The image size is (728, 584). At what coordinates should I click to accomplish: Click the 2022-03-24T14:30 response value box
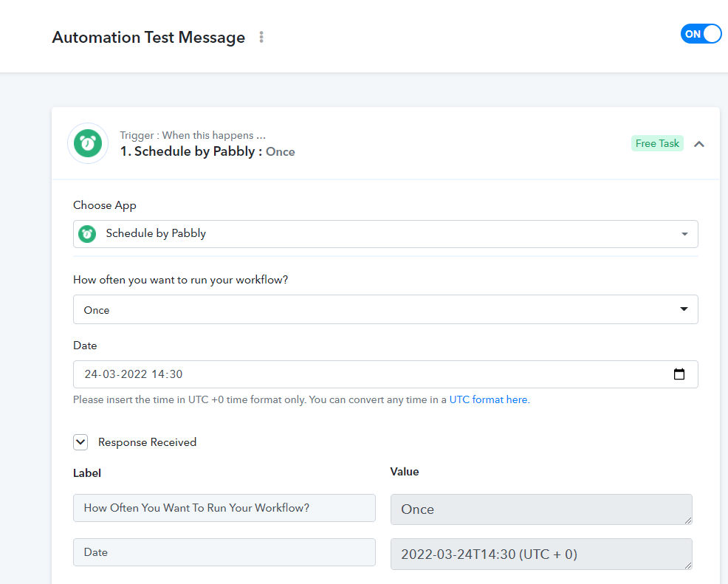(x=540, y=554)
